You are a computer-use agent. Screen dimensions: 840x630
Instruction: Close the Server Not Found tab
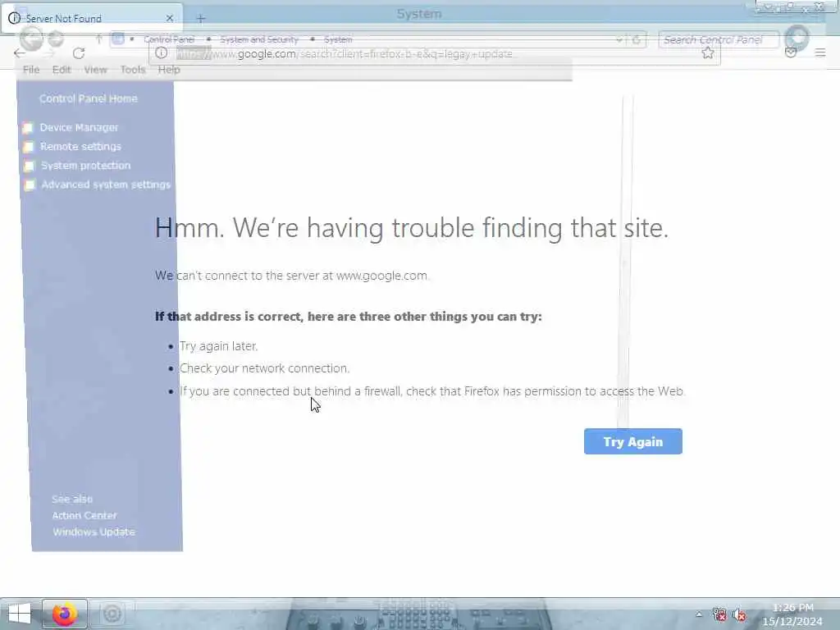point(170,18)
